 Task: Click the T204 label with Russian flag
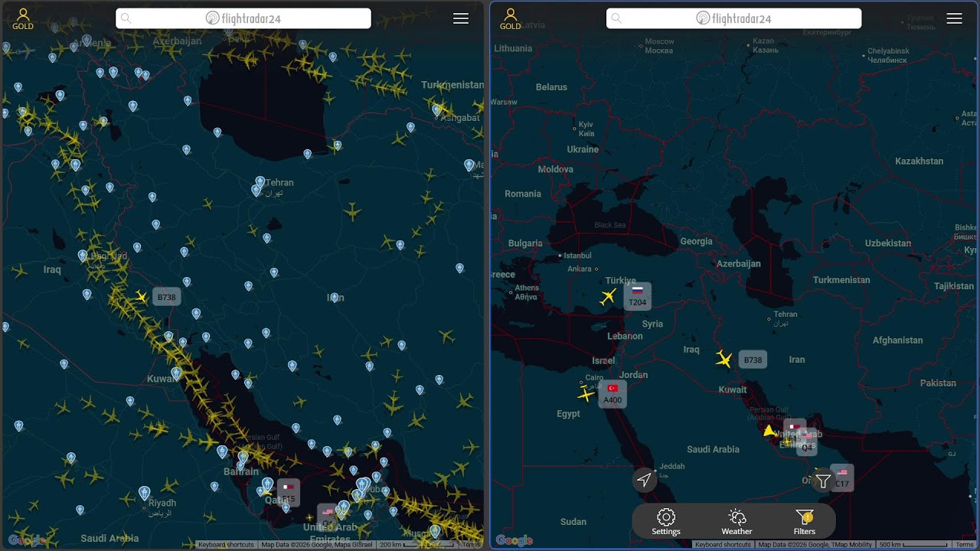pyautogui.click(x=637, y=296)
